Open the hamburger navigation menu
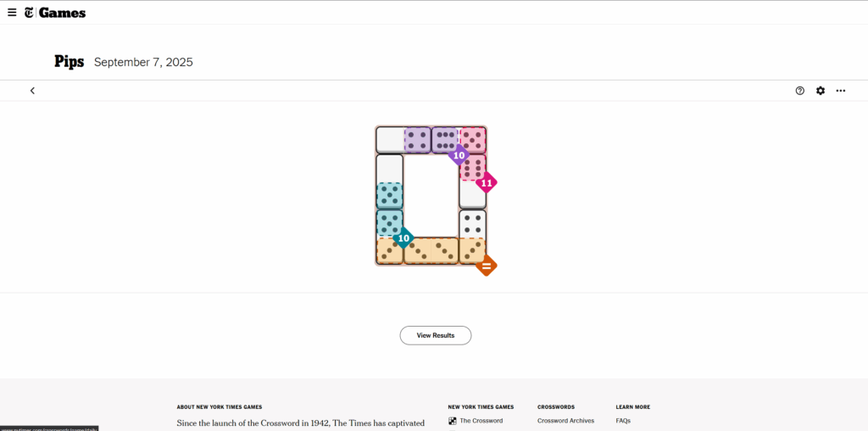The height and width of the screenshot is (431, 868). tap(12, 13)
